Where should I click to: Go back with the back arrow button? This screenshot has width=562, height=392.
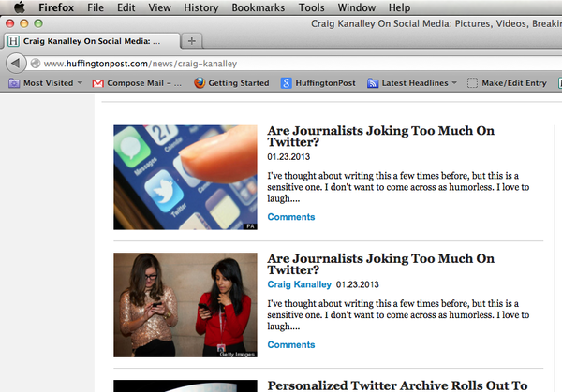tap(16, 64)
